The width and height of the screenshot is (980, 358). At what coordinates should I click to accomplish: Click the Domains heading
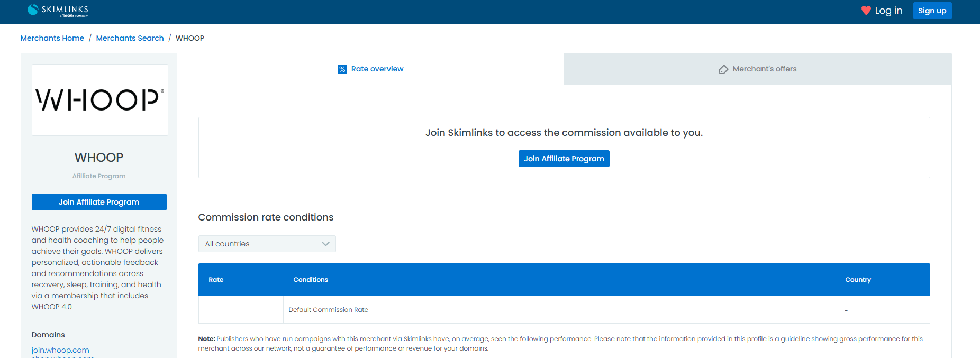click(48, 335)
